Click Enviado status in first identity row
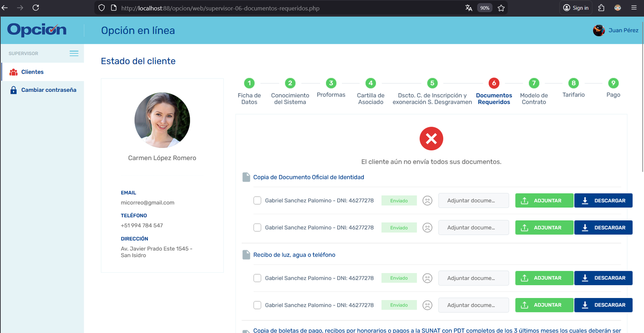Image resolution: width=644 pixels, height=333 pixels. (399, 201)
